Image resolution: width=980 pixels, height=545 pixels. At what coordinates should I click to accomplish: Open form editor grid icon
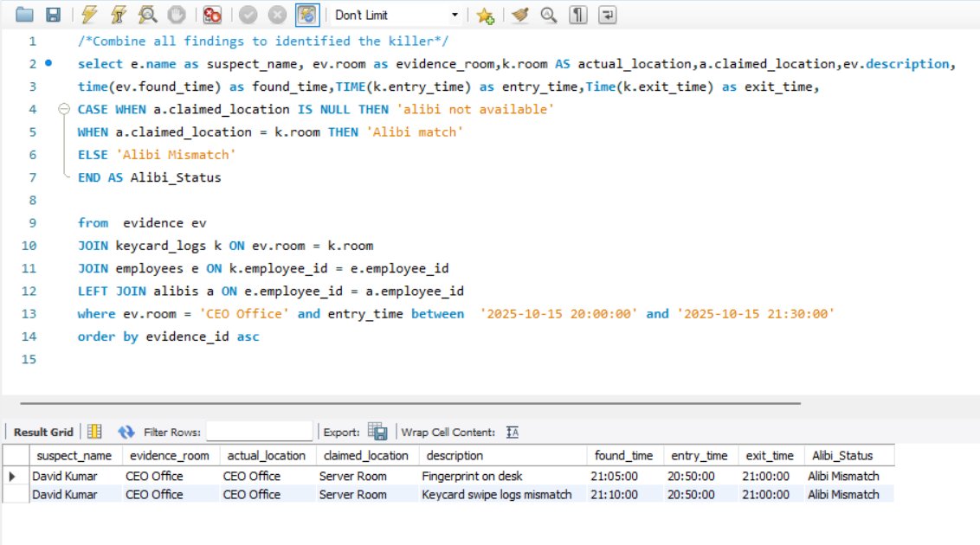94,432
